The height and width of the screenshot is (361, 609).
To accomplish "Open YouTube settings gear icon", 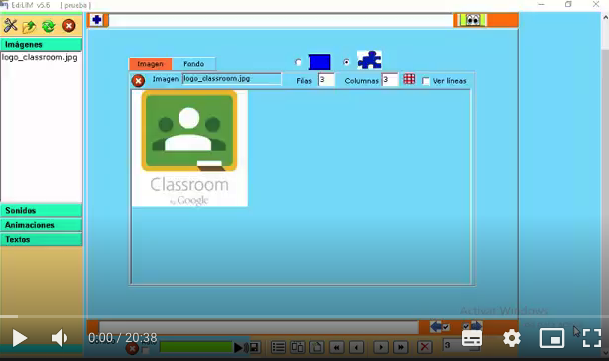I will tap(512, 338).
